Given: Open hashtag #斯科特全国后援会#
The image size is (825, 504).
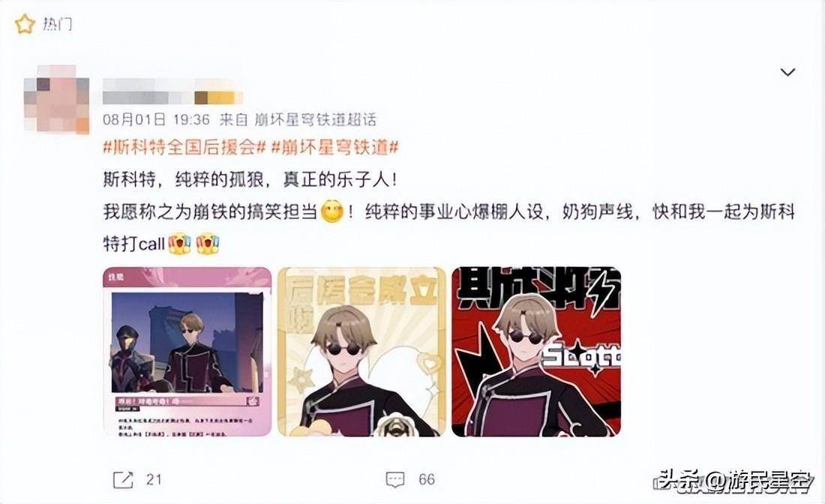Looking at the screenshot, I should tap(184, 147).
